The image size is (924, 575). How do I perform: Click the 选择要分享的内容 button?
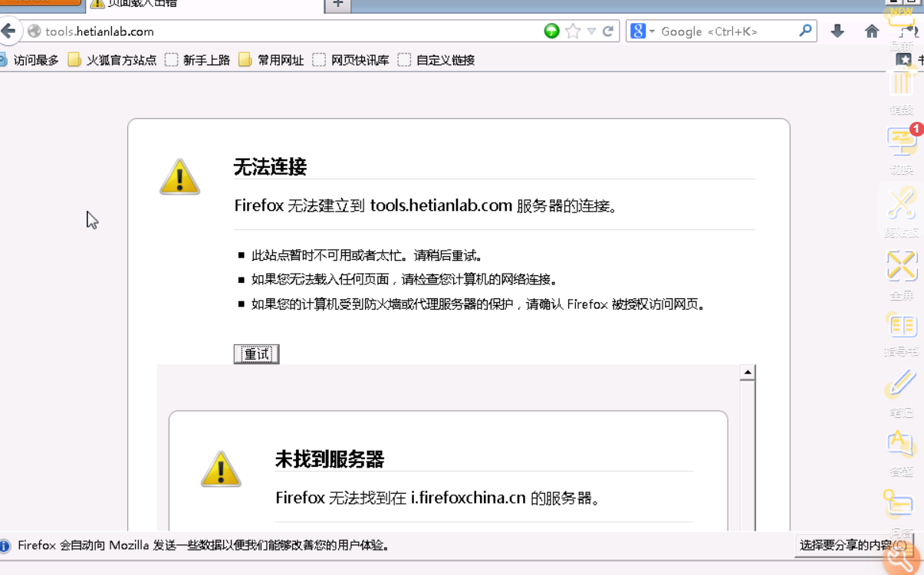click(x=853, y=545)
